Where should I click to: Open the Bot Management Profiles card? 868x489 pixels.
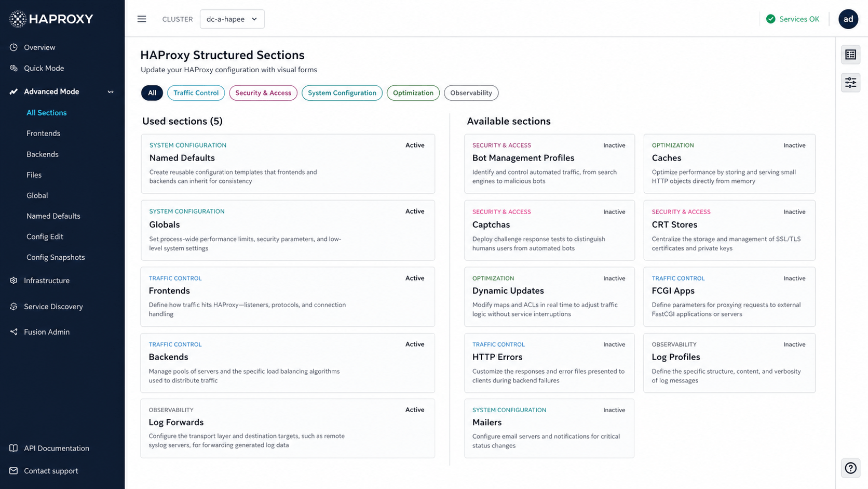[549, 164]
